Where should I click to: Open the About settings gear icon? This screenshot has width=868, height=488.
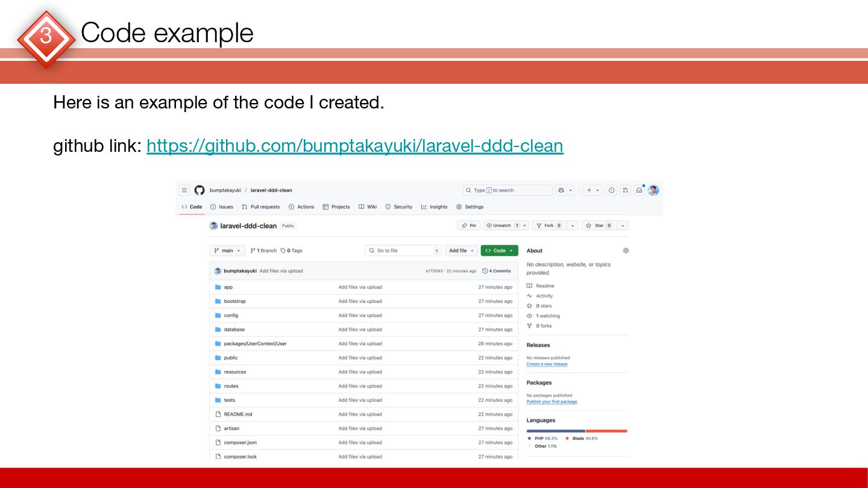(626, 251)
